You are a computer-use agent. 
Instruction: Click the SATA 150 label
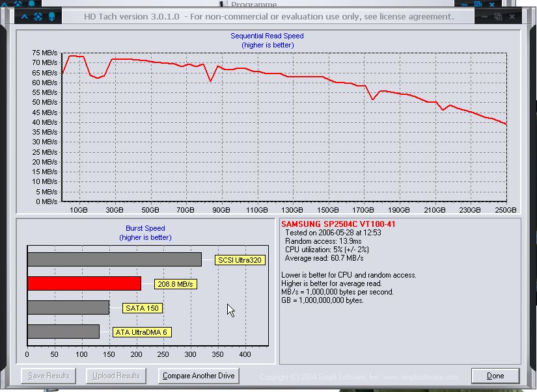click(142, 308)
